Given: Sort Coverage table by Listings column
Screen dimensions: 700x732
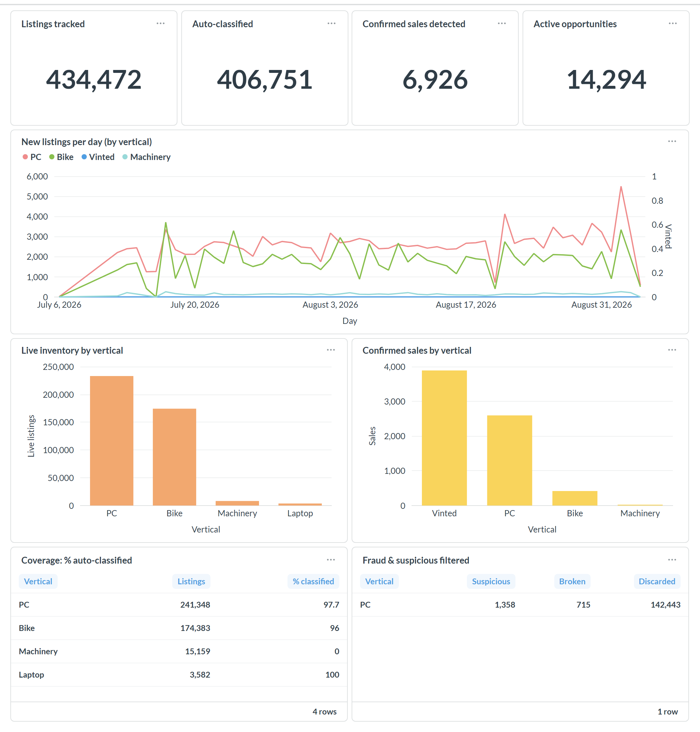Looking at the screenshot, I should point(191,582).
